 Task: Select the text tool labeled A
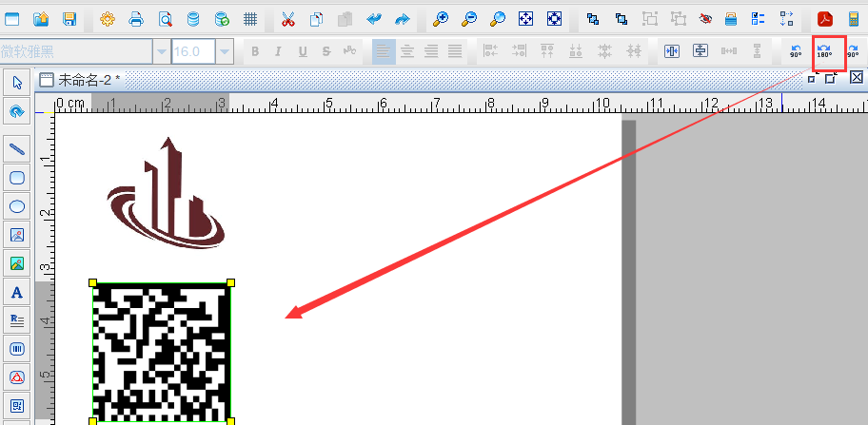coord(17,293)
